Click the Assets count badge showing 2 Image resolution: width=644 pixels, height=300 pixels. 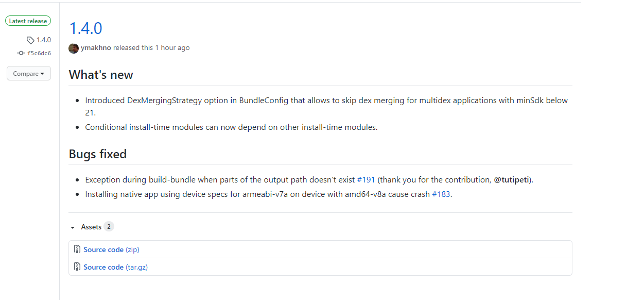coord(109,226)
